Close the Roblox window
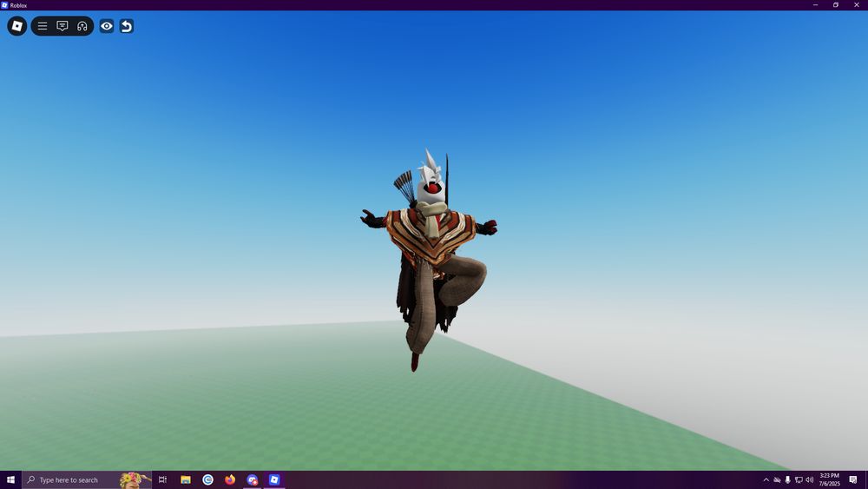This screenshot has height=489, width=868. click(x=857, y=5)
